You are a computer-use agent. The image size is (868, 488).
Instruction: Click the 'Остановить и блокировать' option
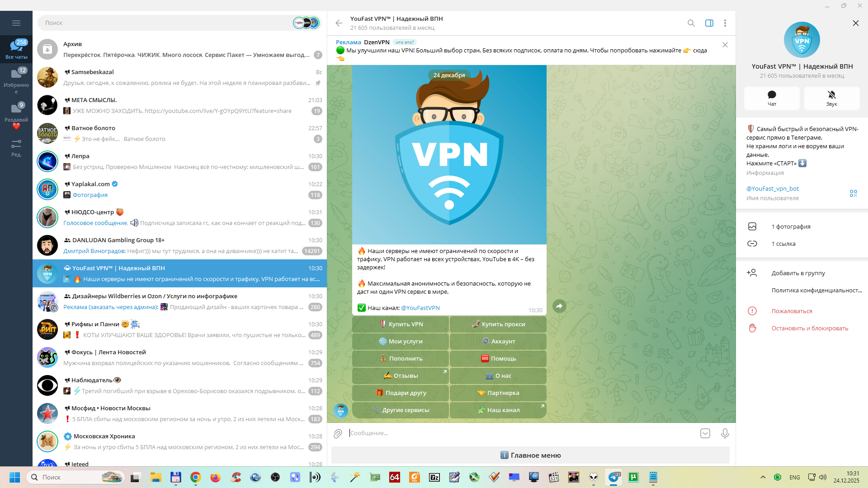pos(809,328)
